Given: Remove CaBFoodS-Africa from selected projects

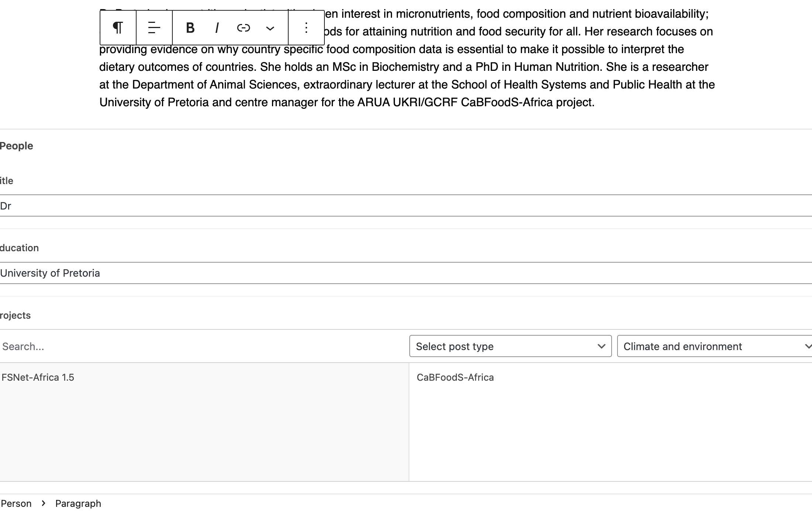Looking at the screenshot, I should coord(455,377).
